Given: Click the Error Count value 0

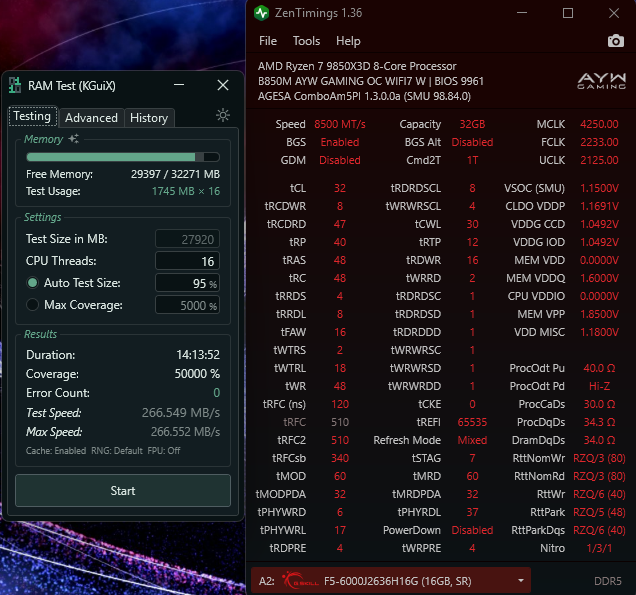Looking at the screenshot, I should pyautogui.click(x=217, y=392).
